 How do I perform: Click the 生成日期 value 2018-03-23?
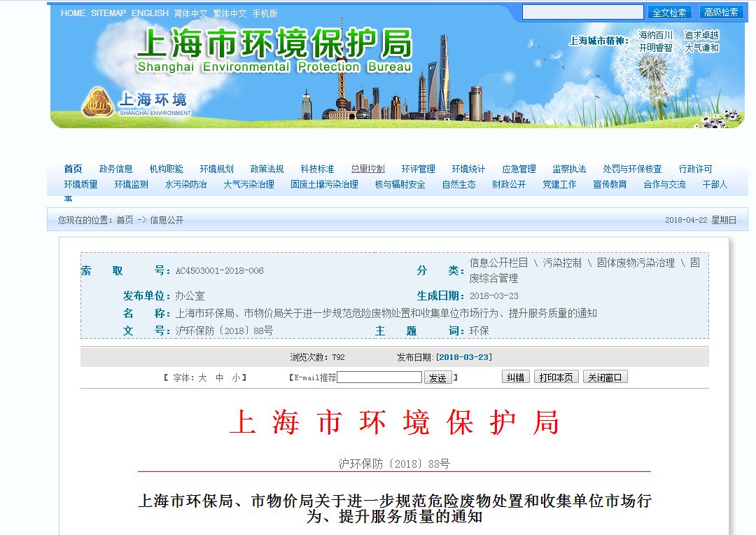494,296
